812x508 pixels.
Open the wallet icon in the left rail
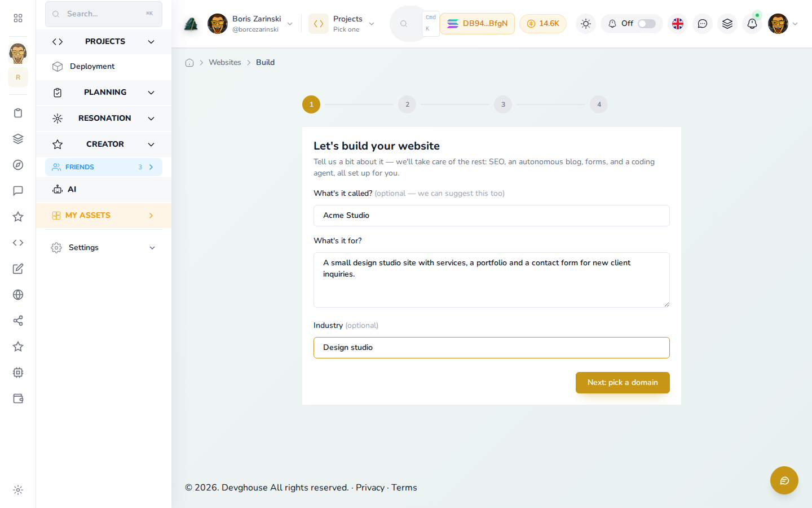[18, 398]
